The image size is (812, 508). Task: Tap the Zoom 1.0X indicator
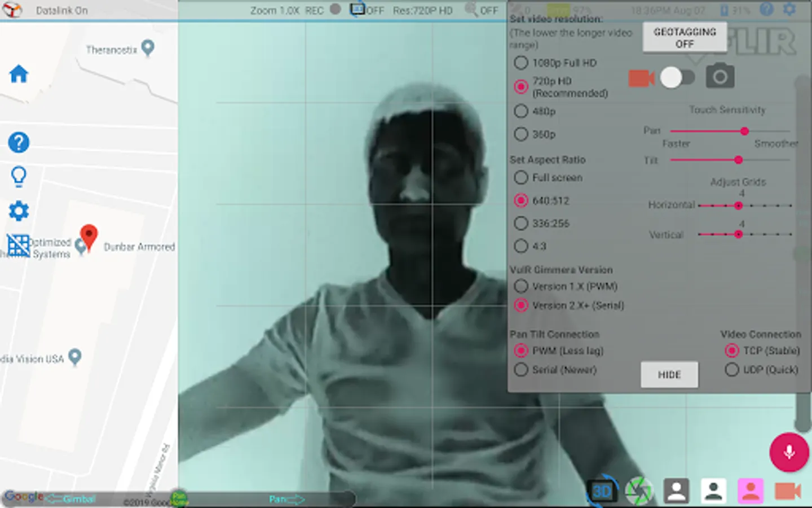(x=275, y=10)
